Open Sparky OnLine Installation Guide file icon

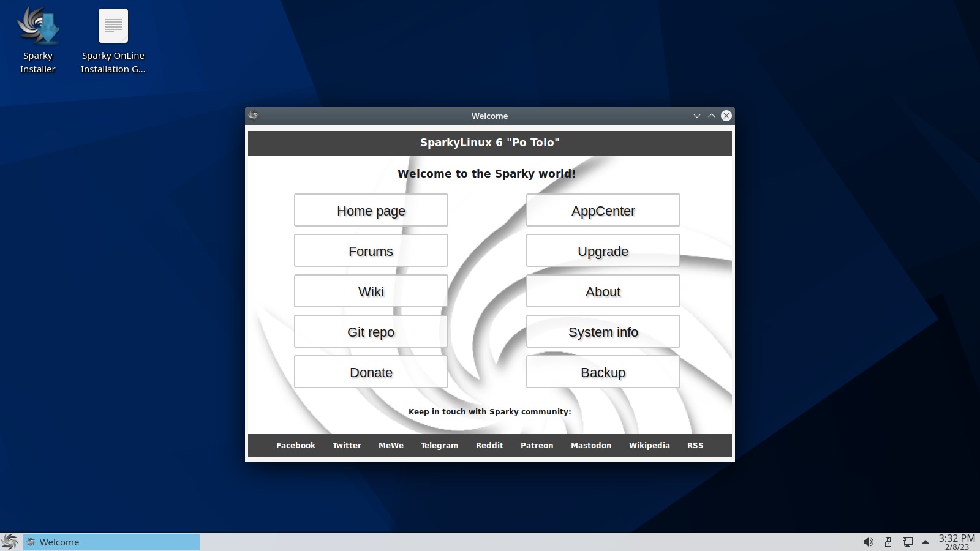pyautogui.click(x=113, y=40)
